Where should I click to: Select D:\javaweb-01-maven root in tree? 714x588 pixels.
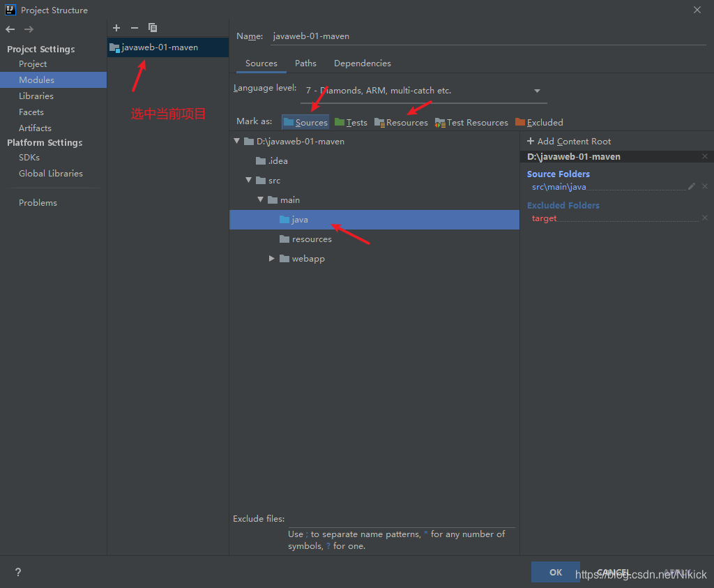pyautogui.click(x=294, y=142)
